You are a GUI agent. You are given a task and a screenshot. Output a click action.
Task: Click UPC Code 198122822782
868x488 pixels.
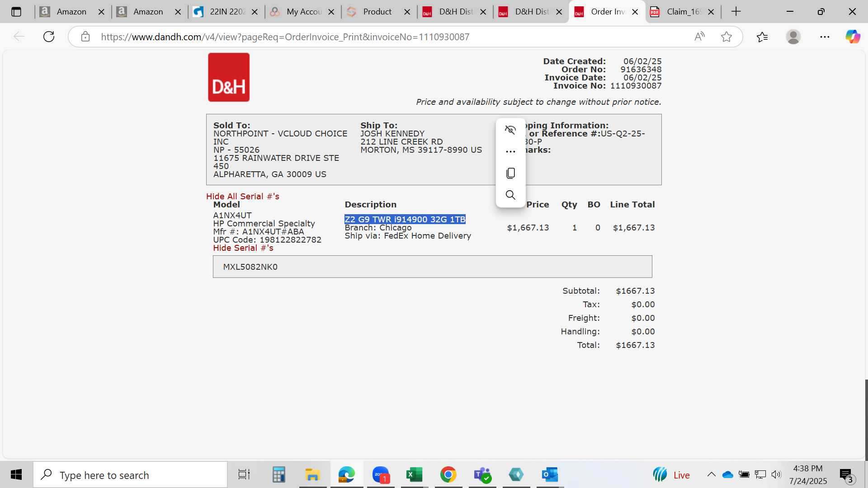tap(267, 240)
